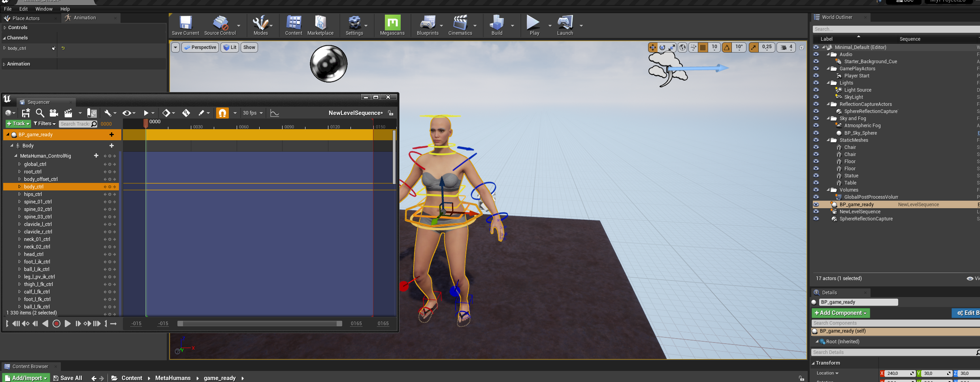Screen dimensions: 980x382
Task: Click the surface snapping icon in viewport
Action: (x=693, y=47)
